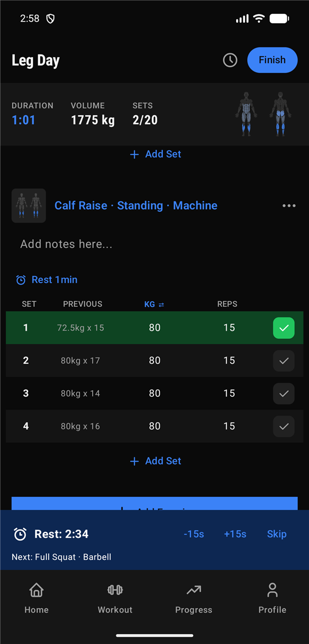Select the Workout dumbbell tab
This screenshot has height=644, width=309.
115,598
